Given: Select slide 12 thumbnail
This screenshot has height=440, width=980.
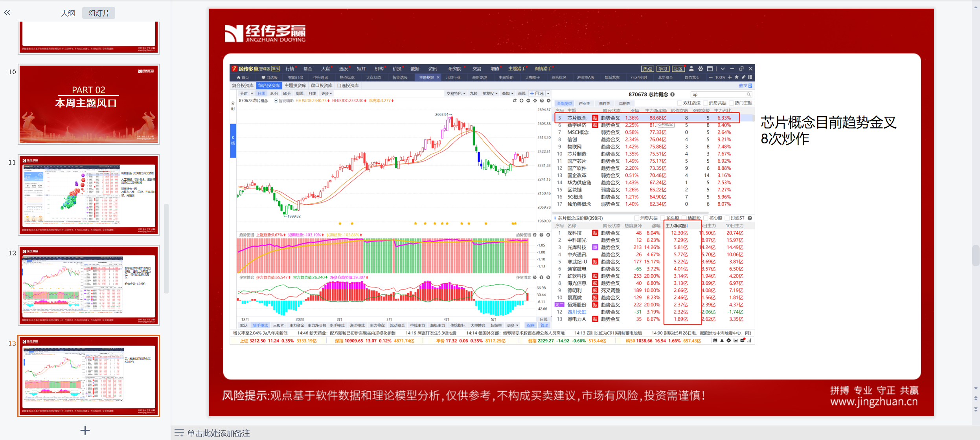Looking at the screenshot, I should tap(88, 286).
